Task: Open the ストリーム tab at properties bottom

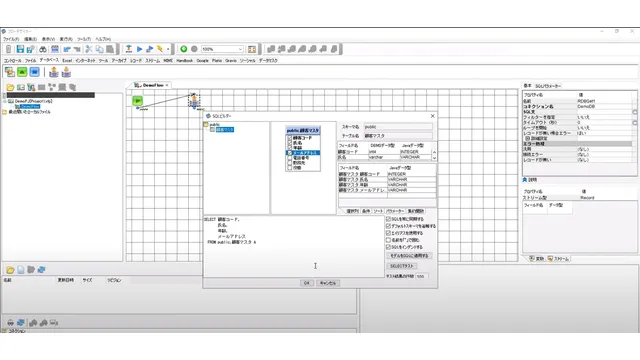Action: tap(558, 259)
